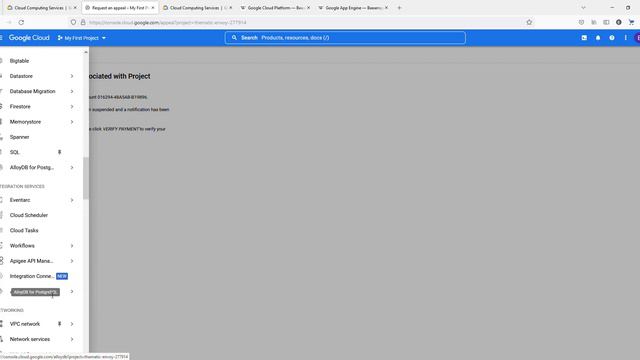This screenshot has width=640, height=360.
Task: Open the notifications bell icon
Action: [x=598, y=38]
